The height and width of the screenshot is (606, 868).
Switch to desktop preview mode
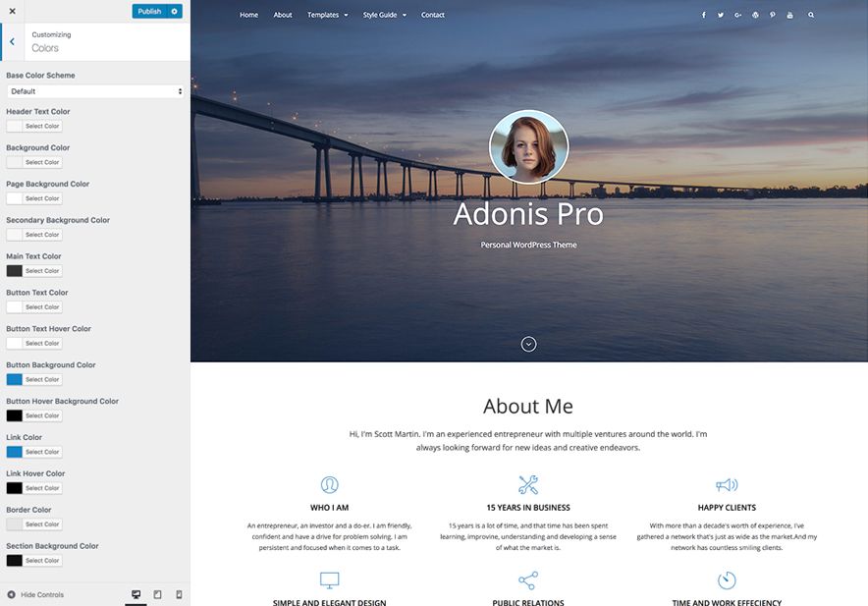[136, 595]
